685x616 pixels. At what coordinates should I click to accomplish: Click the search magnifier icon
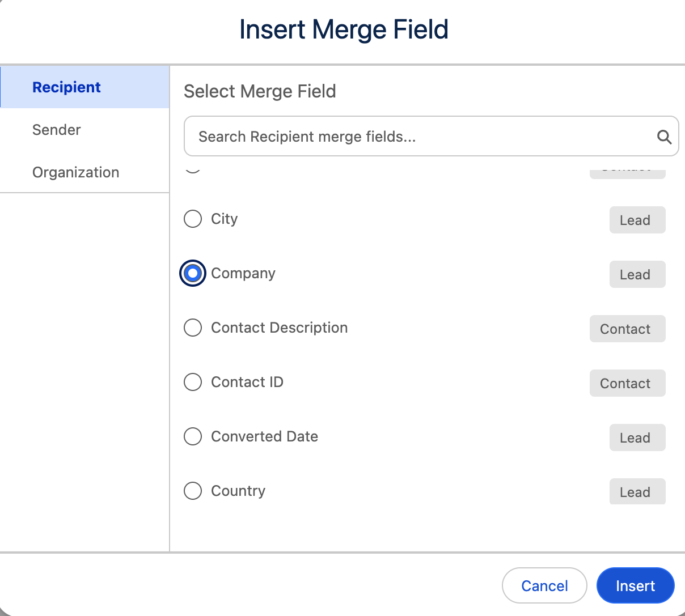pyautogui.click(x=663, y=136)
